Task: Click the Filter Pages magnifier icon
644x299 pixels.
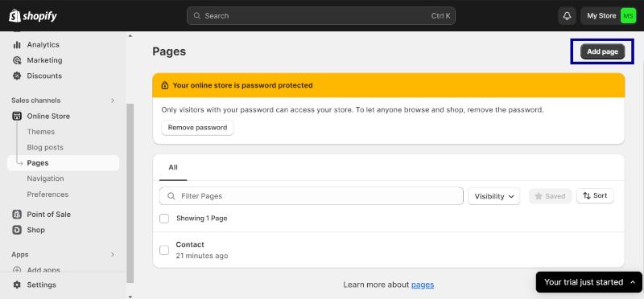Action: (x=171, y=196)
